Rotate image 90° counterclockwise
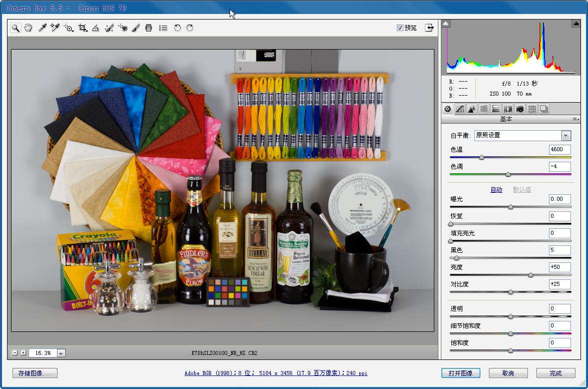The image size is (588, 389). pyautogui.click(x=177, y=28)
